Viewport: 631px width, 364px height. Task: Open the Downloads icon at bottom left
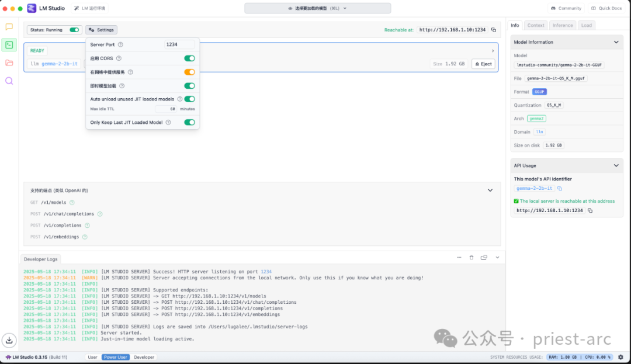coord(9,339)
